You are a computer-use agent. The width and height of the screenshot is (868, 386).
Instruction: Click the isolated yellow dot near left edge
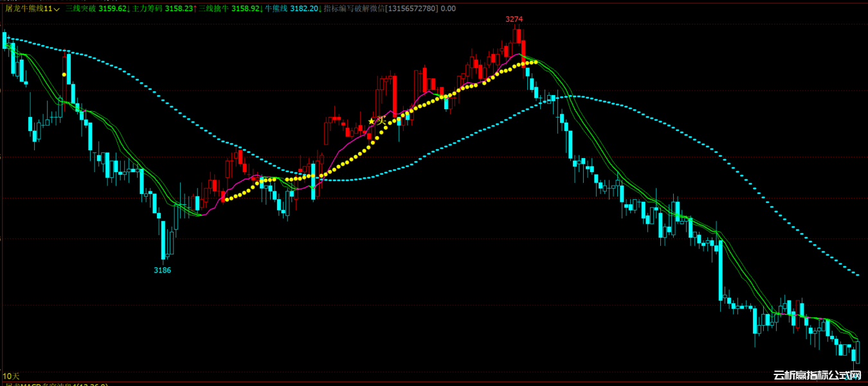tap(64, 75)
